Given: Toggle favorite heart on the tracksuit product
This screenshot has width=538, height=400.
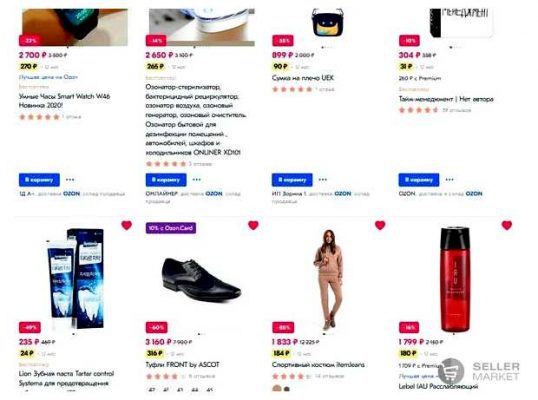Looking at the screenshot, I should 380,225.
